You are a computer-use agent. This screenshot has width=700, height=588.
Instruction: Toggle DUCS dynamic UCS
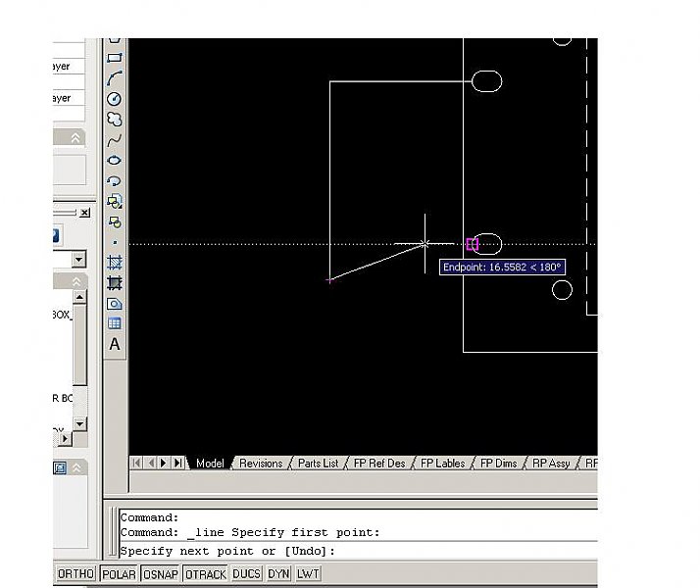[246, 573]
